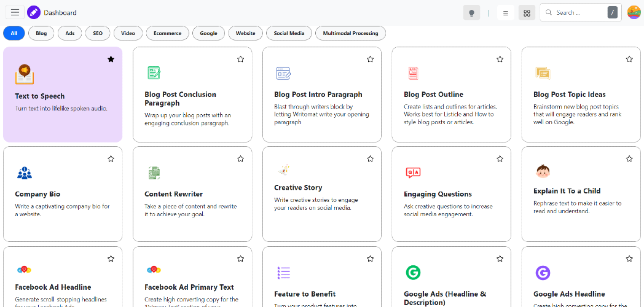Screen dimensions: 644x307
Task: Filter by Multimodal Processing
Action: [350, 33]
